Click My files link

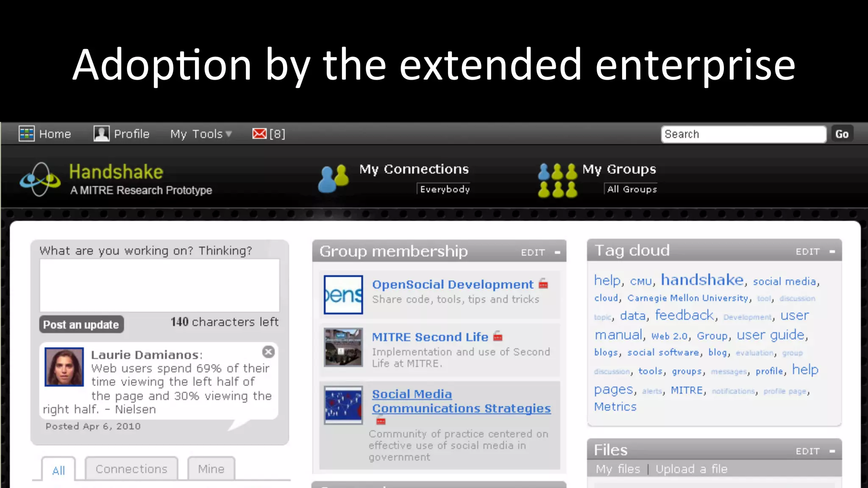(618, 469)
